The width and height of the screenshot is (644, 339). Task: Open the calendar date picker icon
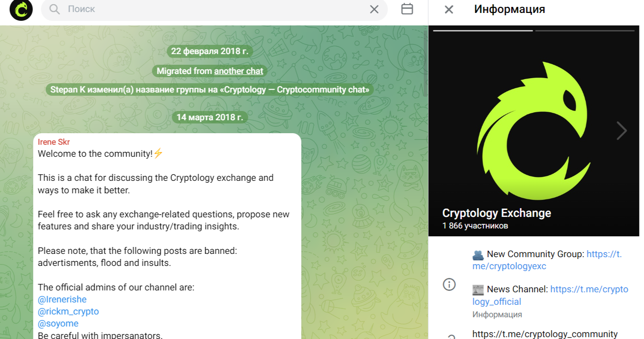click(x=407, y=9)
